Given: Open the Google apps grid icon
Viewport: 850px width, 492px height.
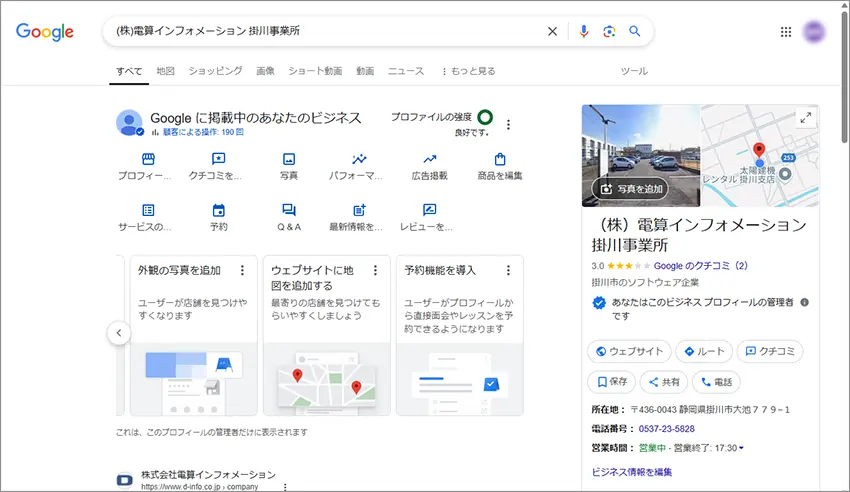Looking at the screenshot, I should (785, 32).
